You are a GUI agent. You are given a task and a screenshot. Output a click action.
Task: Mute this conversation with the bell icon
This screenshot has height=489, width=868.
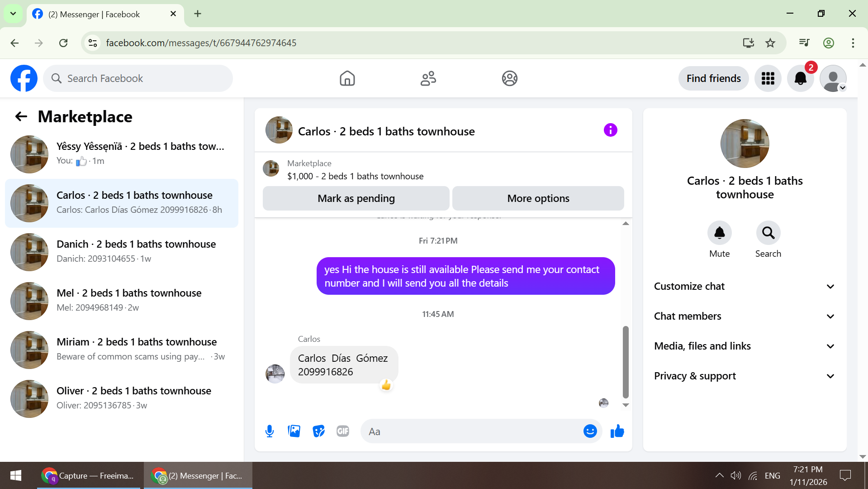click(720, 233)
